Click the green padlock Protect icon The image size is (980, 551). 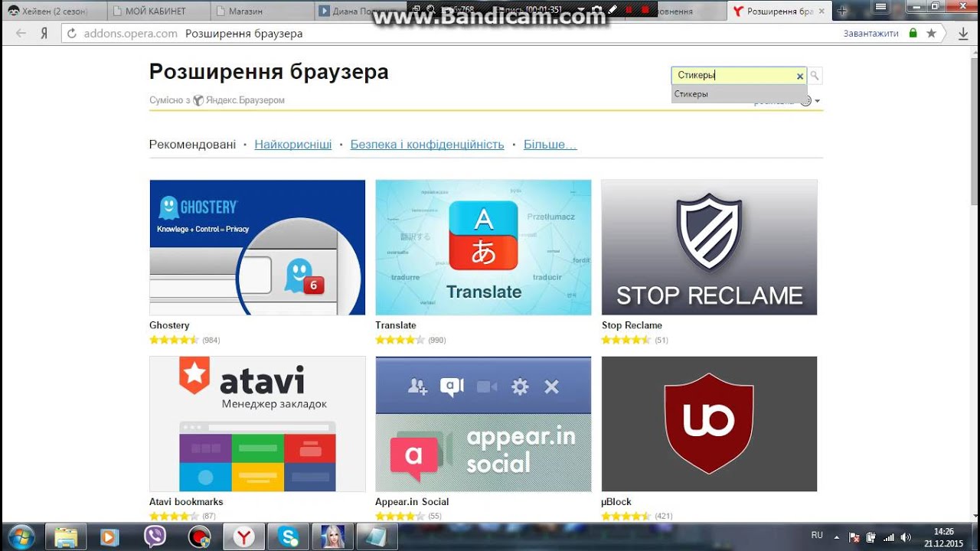pyautogui.click(x=913, y=34)
